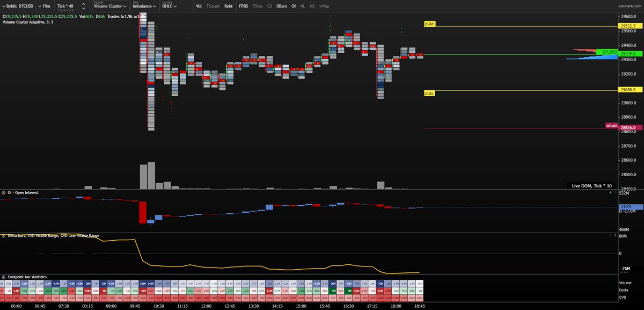Open the exocharts.com link

pos(628,6)
